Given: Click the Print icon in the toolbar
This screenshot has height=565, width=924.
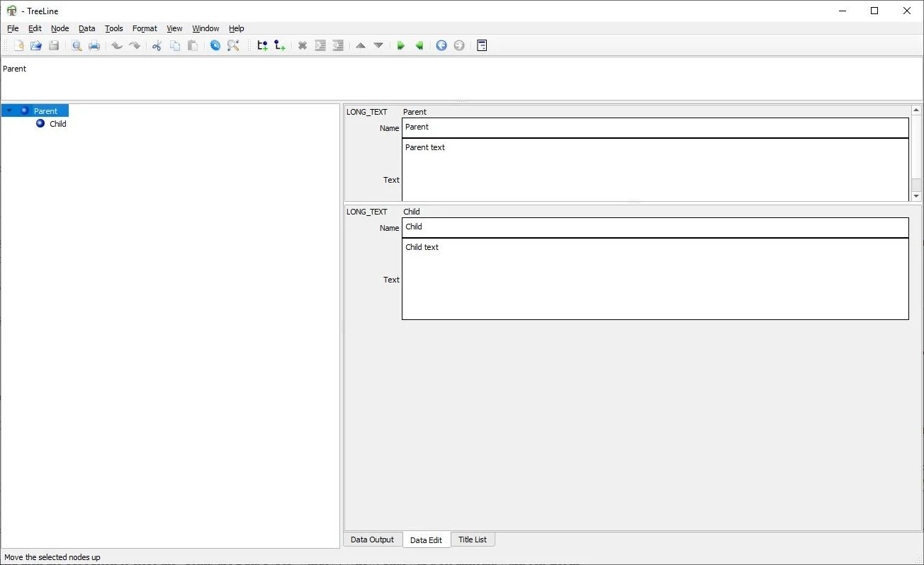Looking at the screenshot, I should 94,45.
